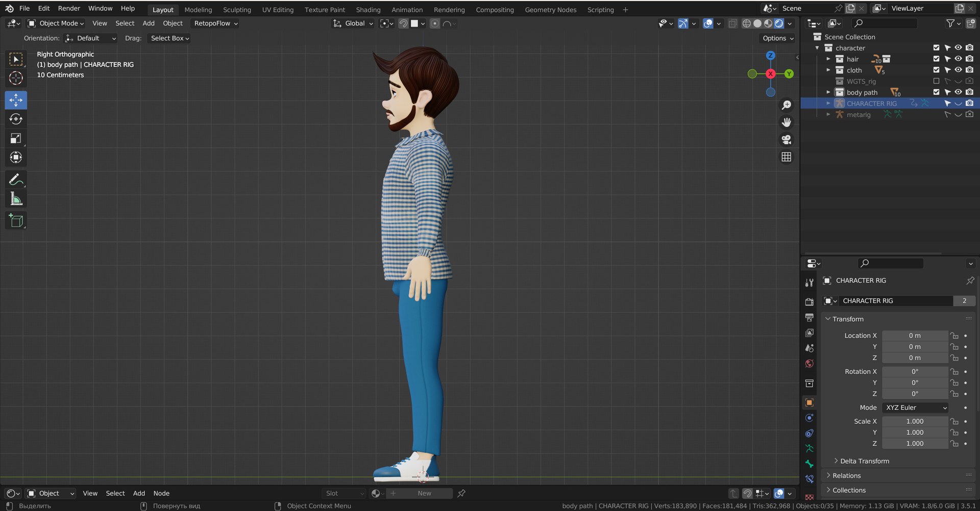Open the Object Mode dropdown
The image size is (980, 511).
tap(56, 23)
